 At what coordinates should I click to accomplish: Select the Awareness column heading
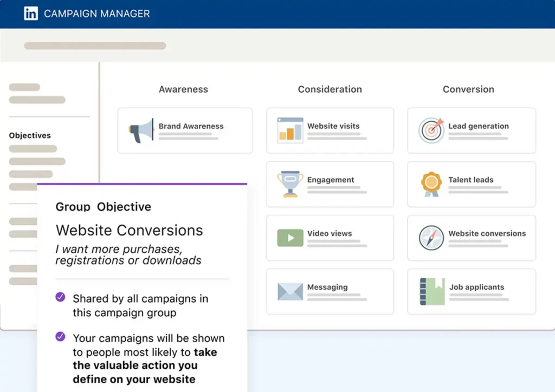[183, 89]
